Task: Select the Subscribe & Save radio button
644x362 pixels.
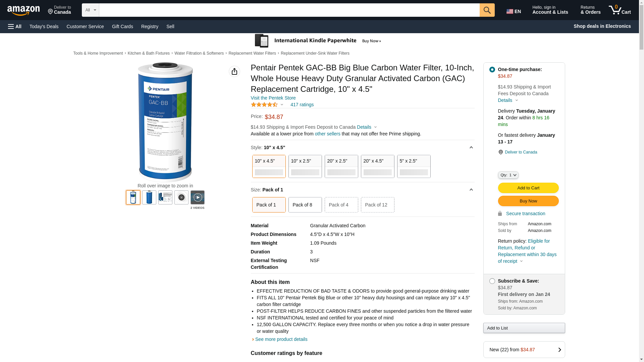Action: pyautogui.click(x=492, y=281)
